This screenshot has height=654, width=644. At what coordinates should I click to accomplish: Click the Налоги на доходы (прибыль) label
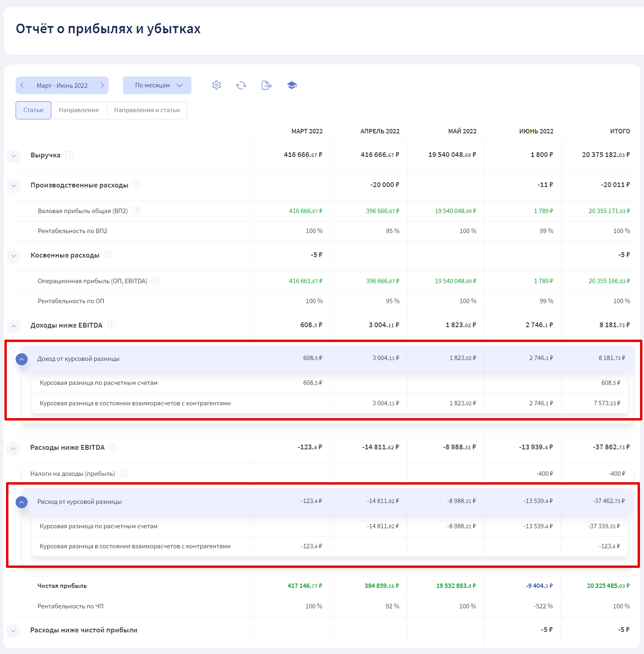(72, 474)
